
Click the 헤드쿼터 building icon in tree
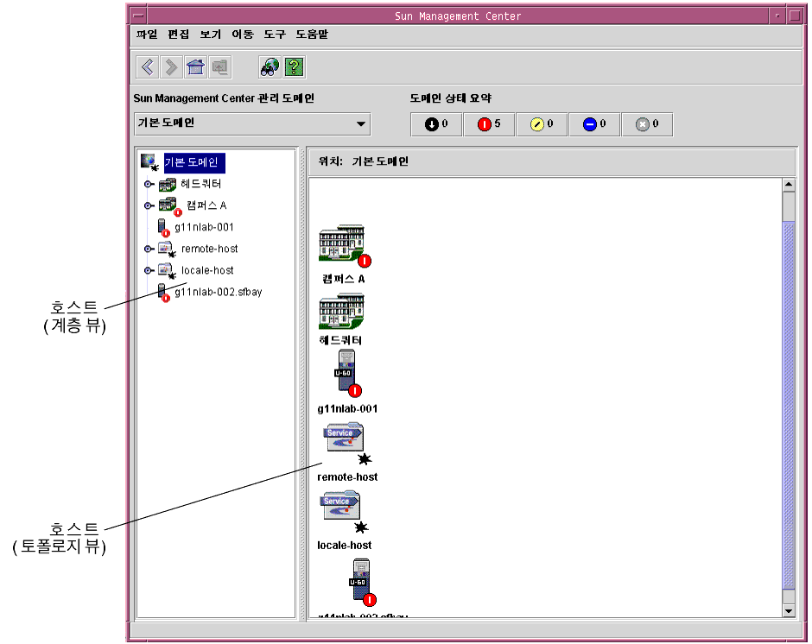click(x=168, y=184)
